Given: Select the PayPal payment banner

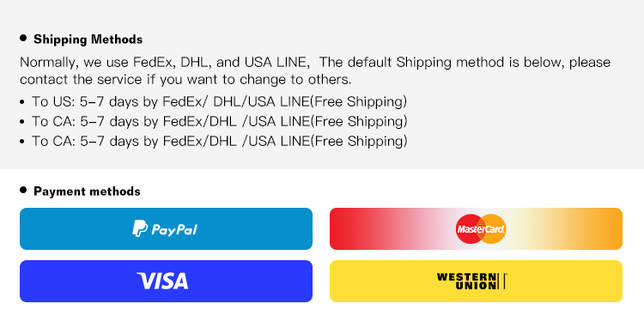Looking at the screenshot, I should [166, 228].
